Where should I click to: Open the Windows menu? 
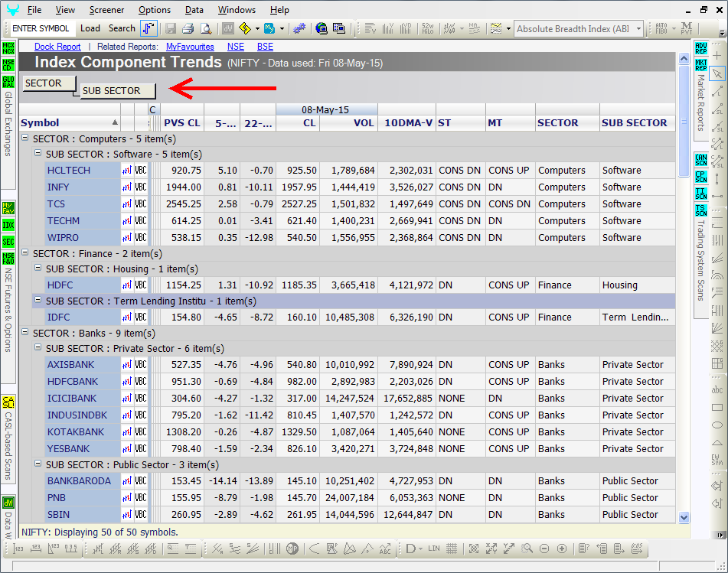coord(237,10)
